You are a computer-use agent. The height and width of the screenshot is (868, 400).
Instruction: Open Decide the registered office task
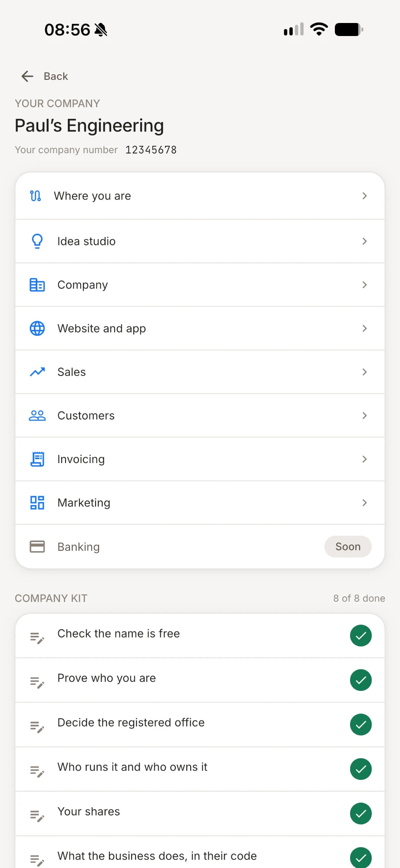coord(200,724)
